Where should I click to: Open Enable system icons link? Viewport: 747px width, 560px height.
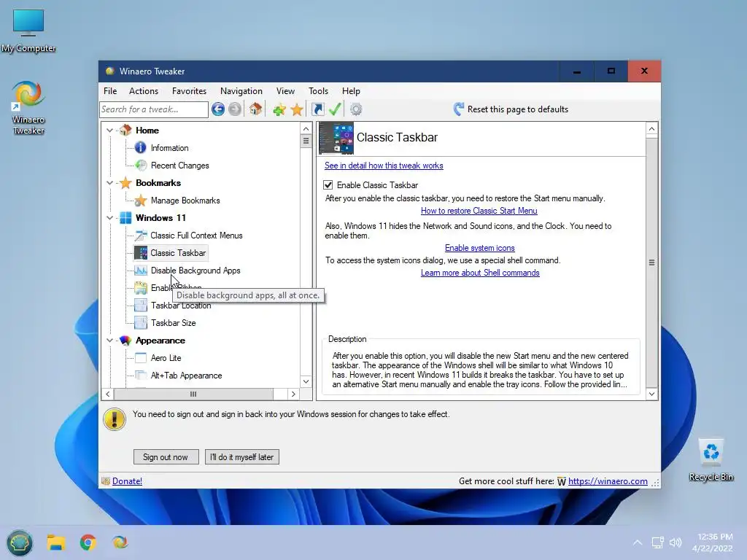[480, 248]
